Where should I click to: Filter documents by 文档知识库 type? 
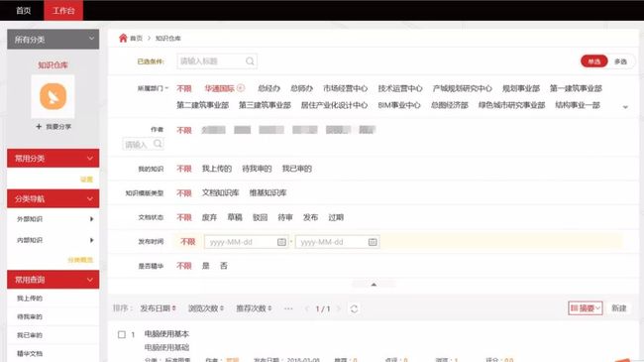[220, 193]
